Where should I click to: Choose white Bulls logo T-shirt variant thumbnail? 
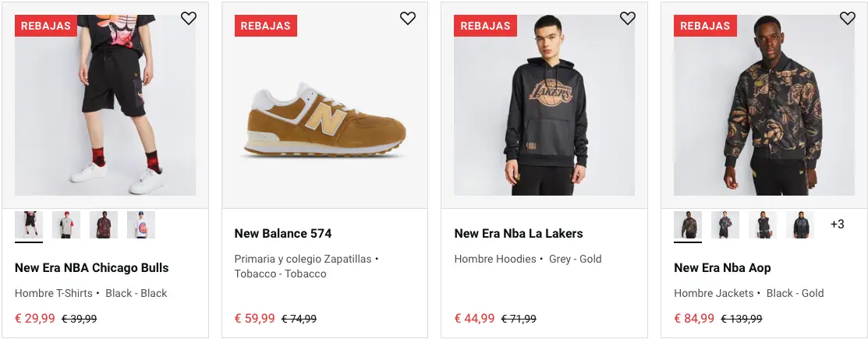click(x=141, y=225)
